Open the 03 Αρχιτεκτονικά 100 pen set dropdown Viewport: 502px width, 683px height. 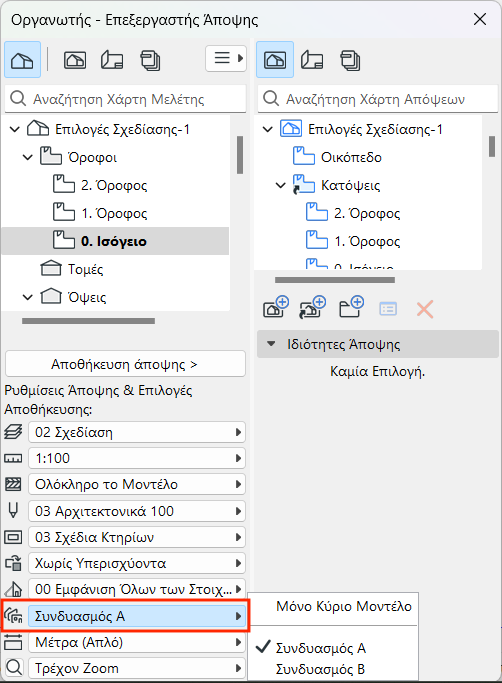[137, 511]
